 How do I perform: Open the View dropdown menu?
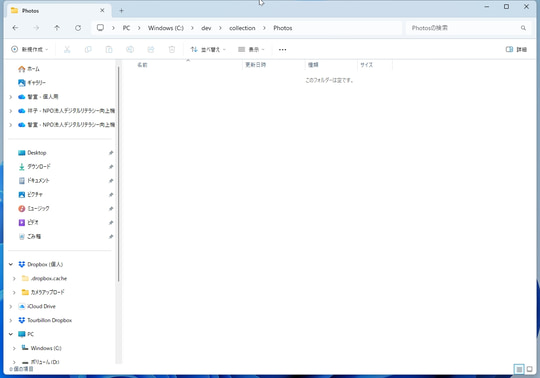(251, 50)
